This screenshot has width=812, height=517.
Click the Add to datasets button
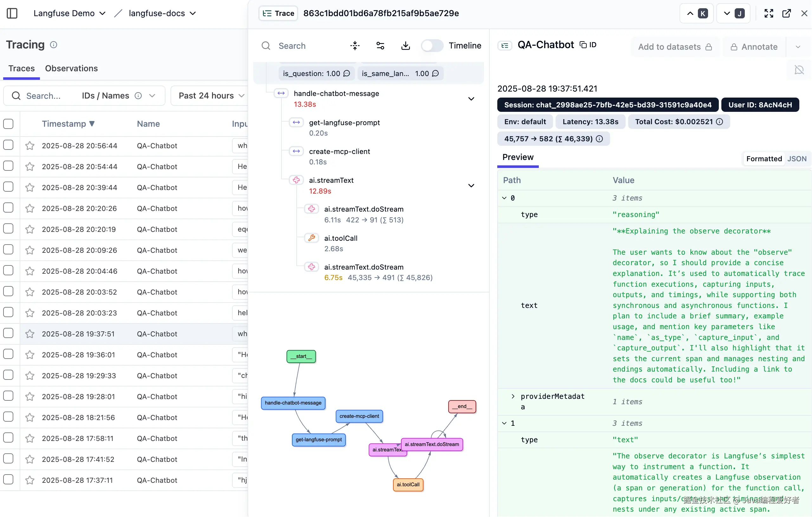click(674, 47)
